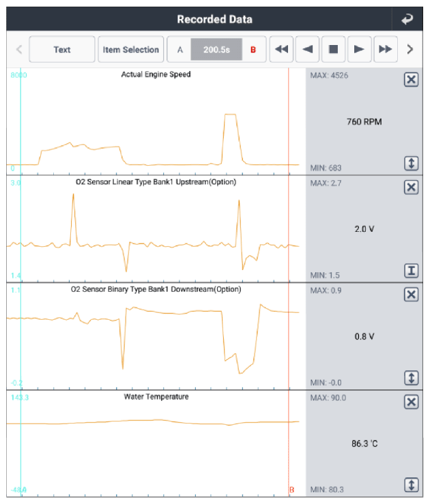Click the back arrow in Recorded Data header
Viewport: 430px width, 504px height.
pyautogui.click(x=407, y=19)
